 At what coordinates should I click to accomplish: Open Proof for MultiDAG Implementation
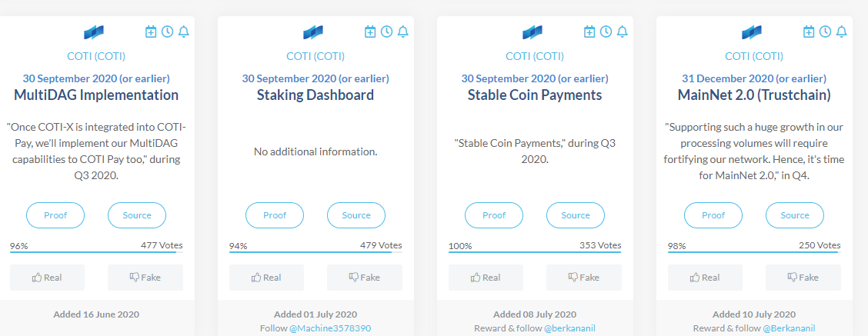coord(55,215)
